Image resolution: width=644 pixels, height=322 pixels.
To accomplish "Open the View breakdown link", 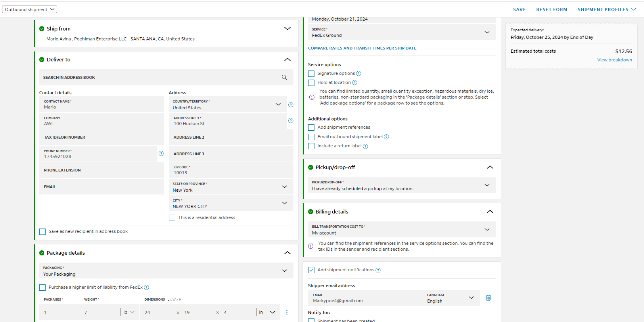I will pos(615,60).
